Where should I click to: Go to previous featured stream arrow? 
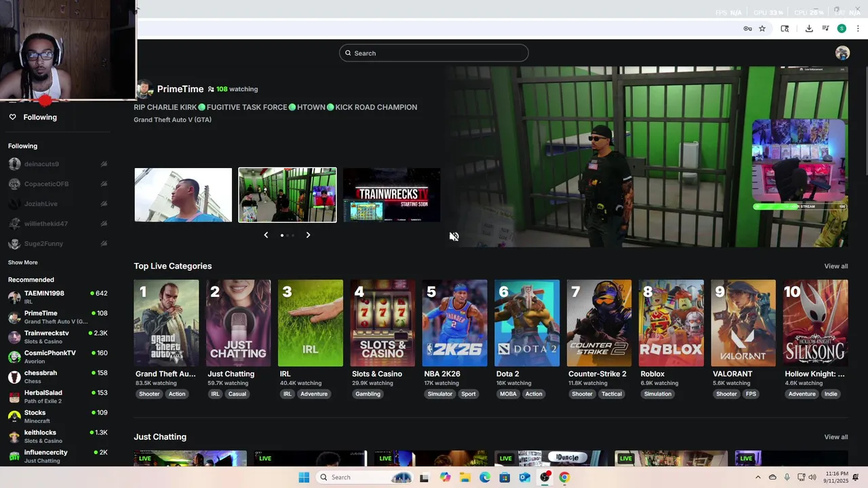[x=266, y=235]
